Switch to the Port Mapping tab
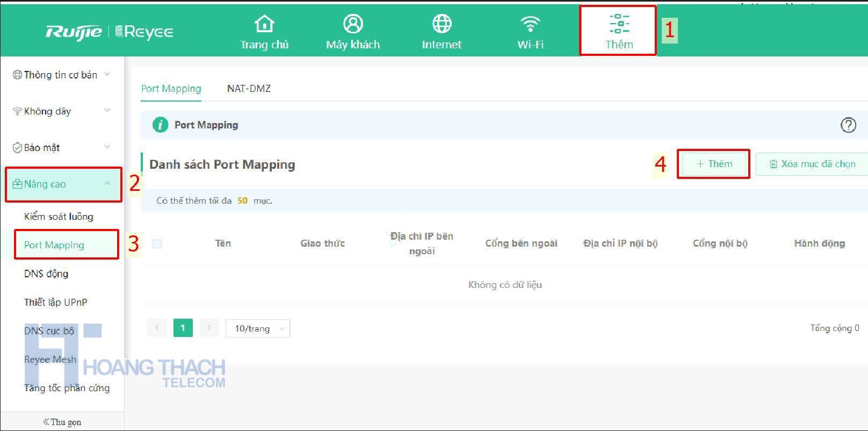The width and height of the screenshot is (868, 431). [171, 88]
